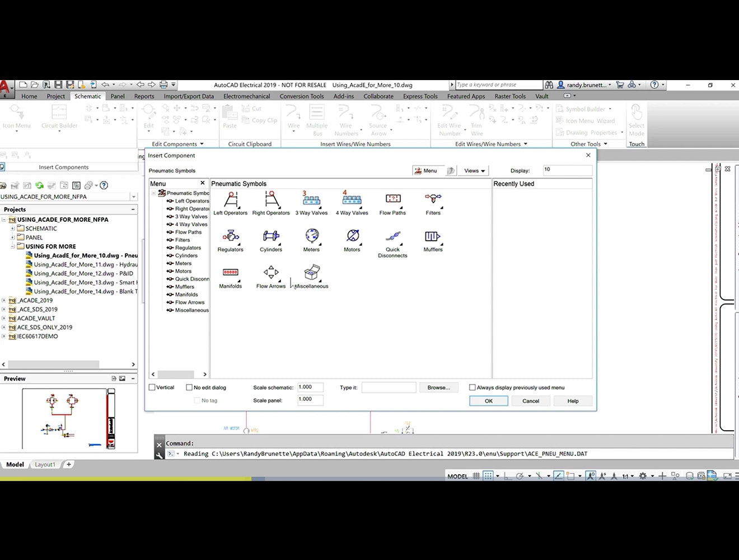
Task: Pick the Flow Arrows symbol
Action: (x=270, y=274)
